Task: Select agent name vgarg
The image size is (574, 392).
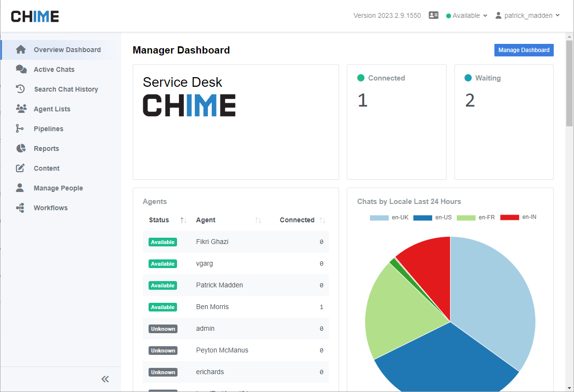Action: [x=204, y=264]
